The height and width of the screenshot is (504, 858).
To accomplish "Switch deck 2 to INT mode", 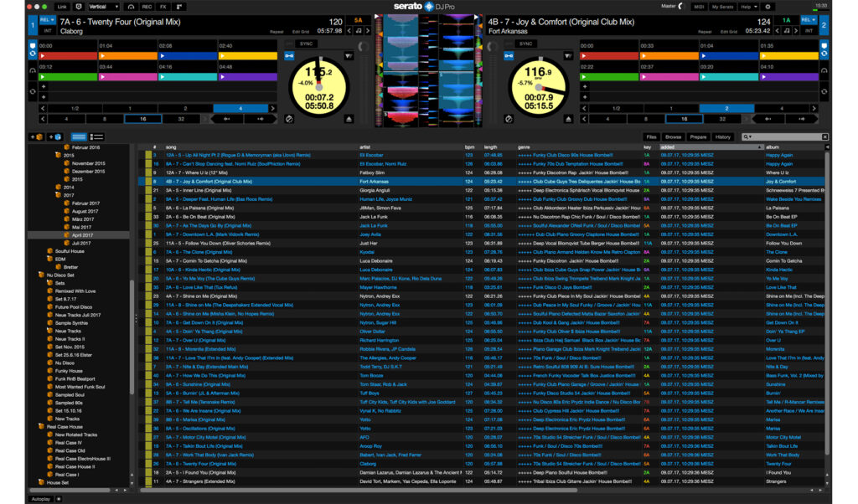I will (809, 31).
